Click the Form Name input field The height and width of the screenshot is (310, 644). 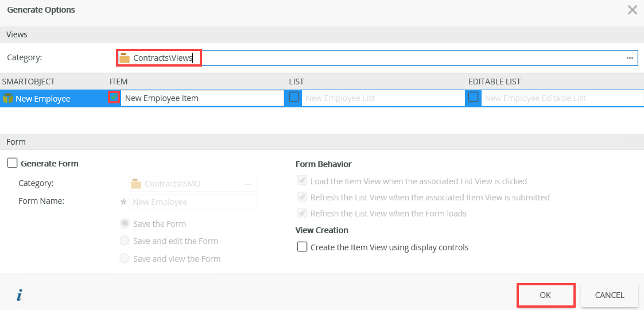click(193, 202)
